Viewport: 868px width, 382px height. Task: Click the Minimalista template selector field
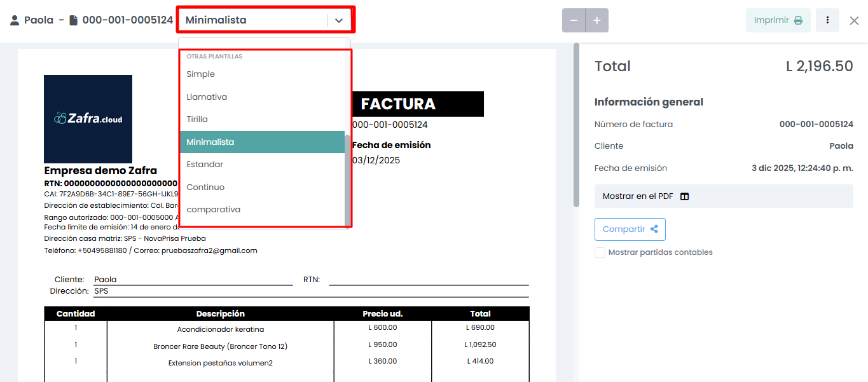click(x=265, y=20)
